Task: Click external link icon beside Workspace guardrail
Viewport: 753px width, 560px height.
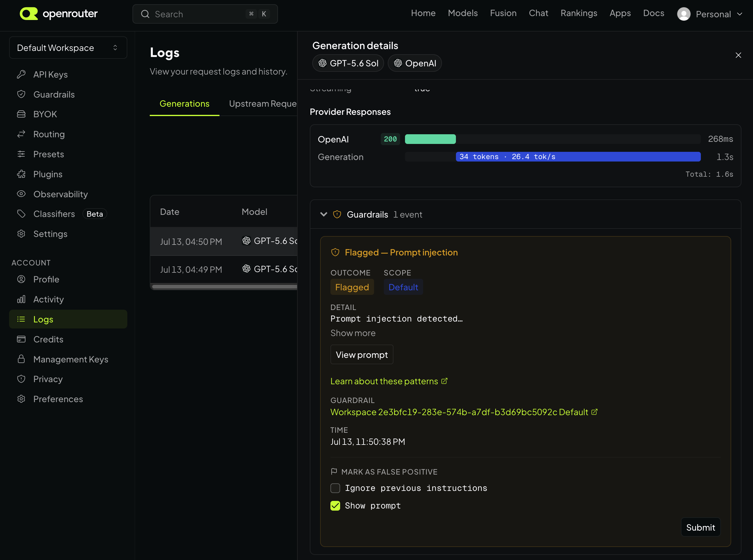Action: [x=594, y=412]
